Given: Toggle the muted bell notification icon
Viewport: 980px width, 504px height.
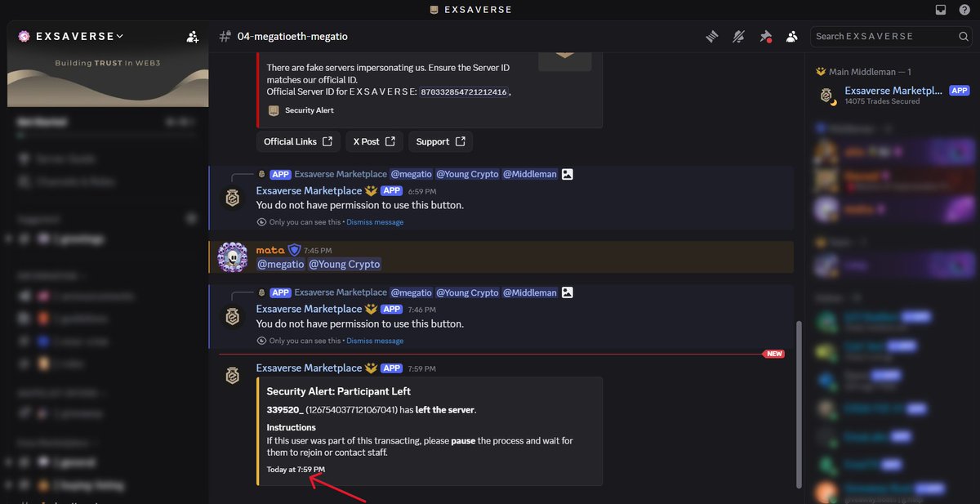Looking at the screenshot, I should click(738, 36).
